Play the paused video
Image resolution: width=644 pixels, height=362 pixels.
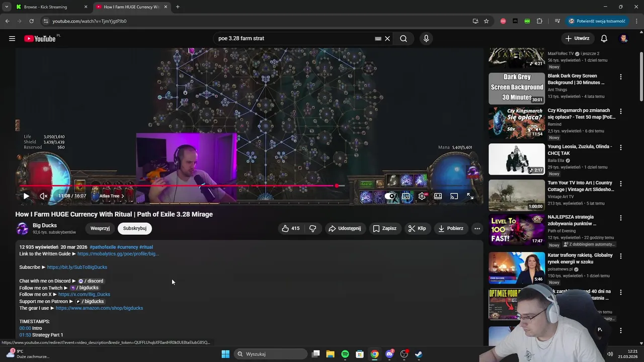(26, 196)
